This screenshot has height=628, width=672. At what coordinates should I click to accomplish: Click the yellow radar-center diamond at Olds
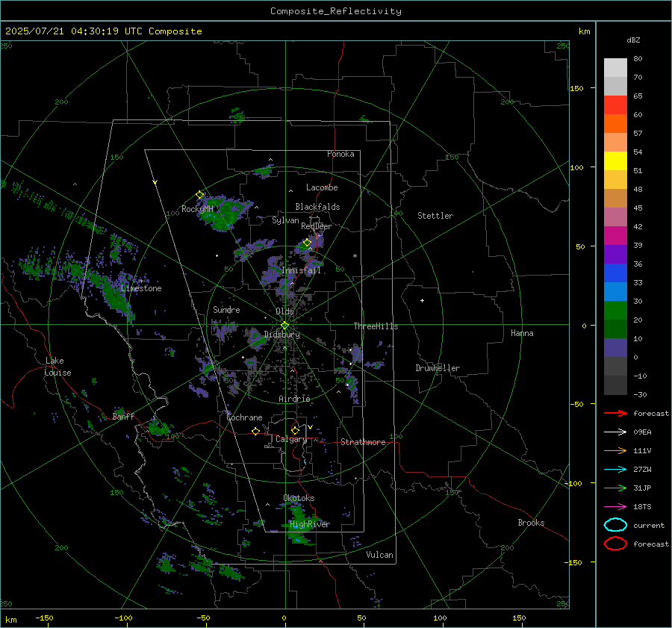(284, 326)
